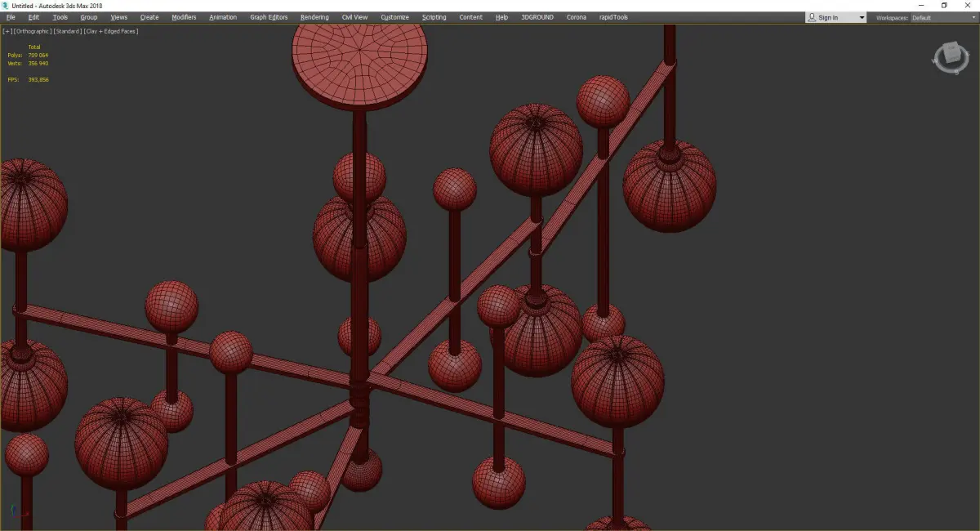This screenshot has width=980, height=531.
Task: Open the Group menu
Action: (88, 17)
